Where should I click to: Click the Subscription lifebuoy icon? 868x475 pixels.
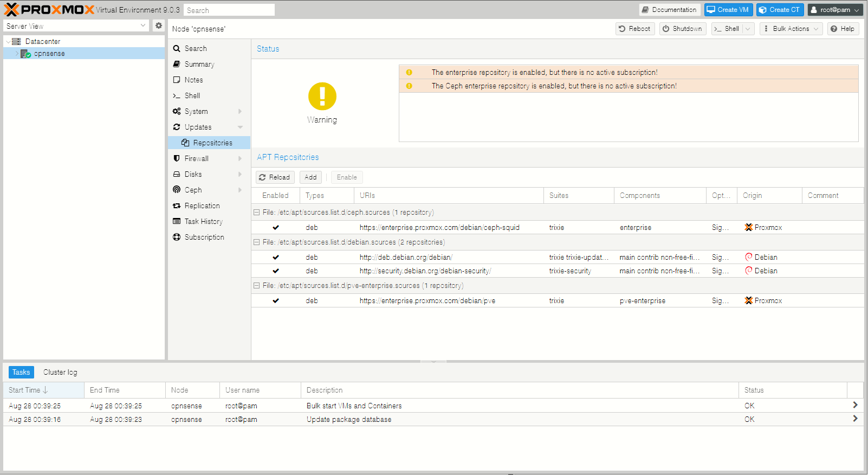(177, 237)
